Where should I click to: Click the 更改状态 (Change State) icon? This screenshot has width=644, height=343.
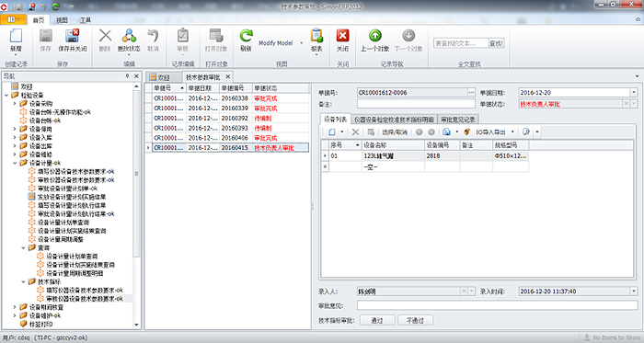coord(129,36)
